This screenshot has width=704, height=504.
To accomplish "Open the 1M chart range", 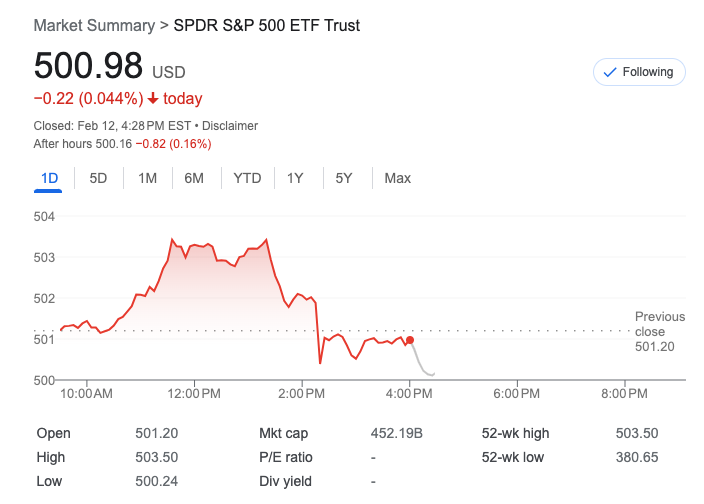I will (x=147, y=178).
